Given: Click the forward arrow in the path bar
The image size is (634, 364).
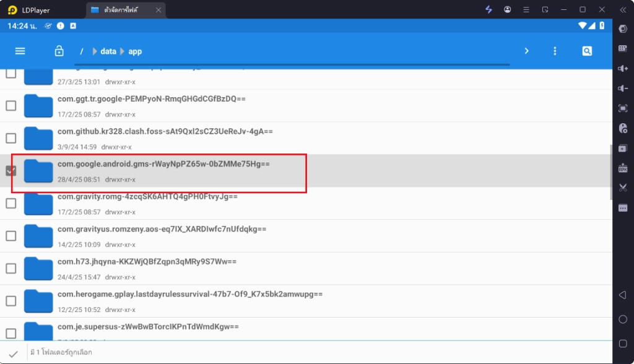Looking at the screenshot, I should 526,51.
